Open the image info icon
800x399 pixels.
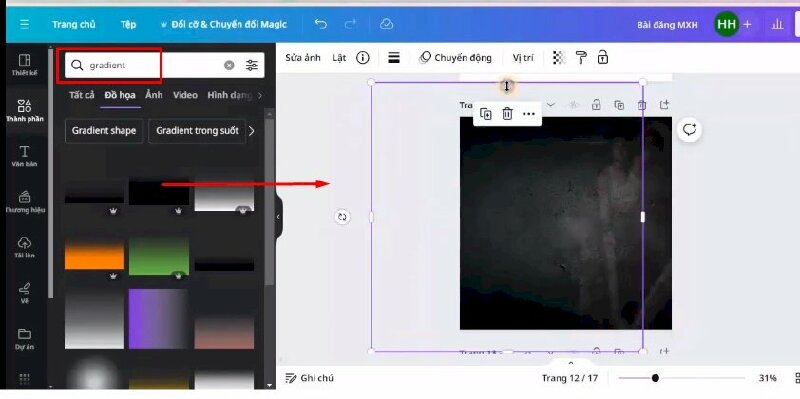tap(363, 58)
